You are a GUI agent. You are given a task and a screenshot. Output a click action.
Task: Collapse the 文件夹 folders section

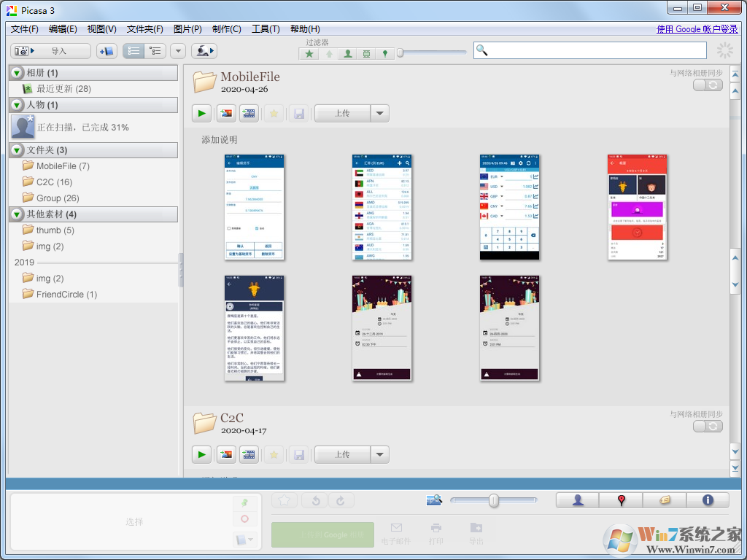pos(15,150)
